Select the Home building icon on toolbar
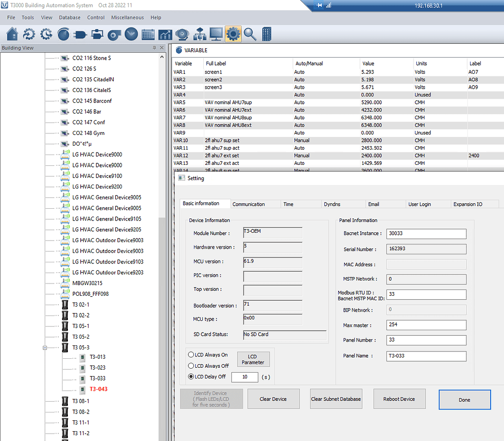Screen dimensions: 504x441 pos(11,34)
